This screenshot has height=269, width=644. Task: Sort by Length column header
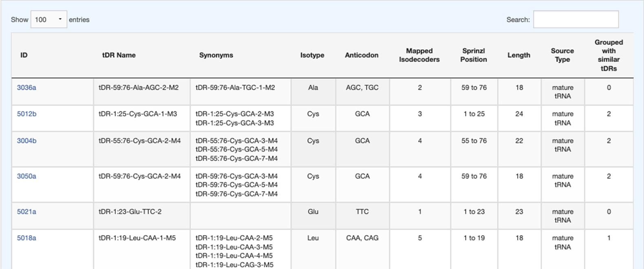click(518, 55)
